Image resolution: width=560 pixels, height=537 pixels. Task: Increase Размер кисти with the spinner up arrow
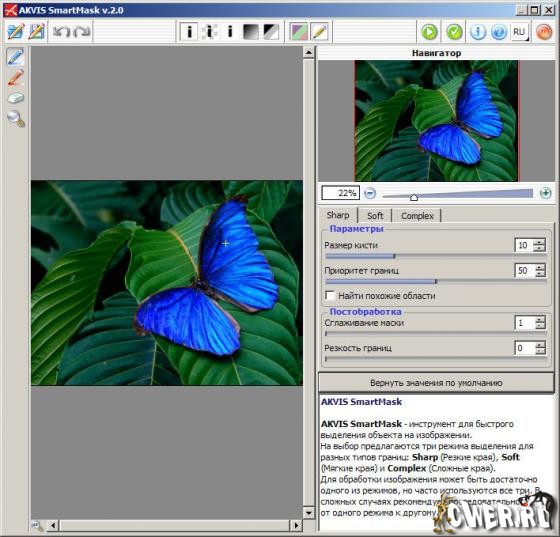pyautogui.click(x=540, y=242)
